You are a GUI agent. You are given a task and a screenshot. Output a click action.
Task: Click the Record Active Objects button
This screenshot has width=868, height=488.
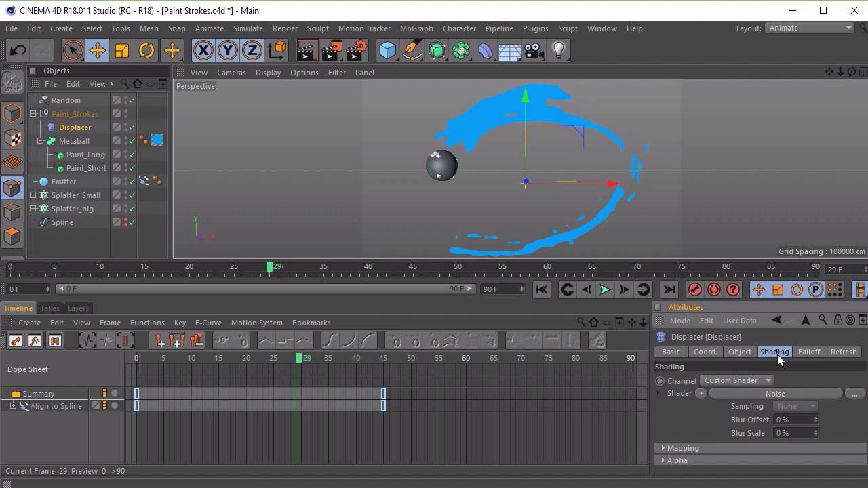pyautogui.click(x=694, y=289)
